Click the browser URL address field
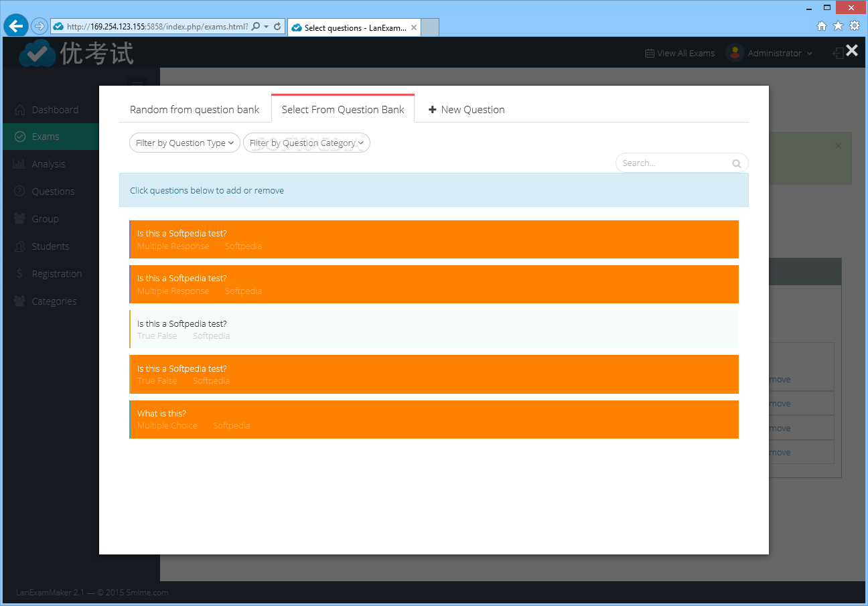 pyautogui.click(x=157, y=27)
